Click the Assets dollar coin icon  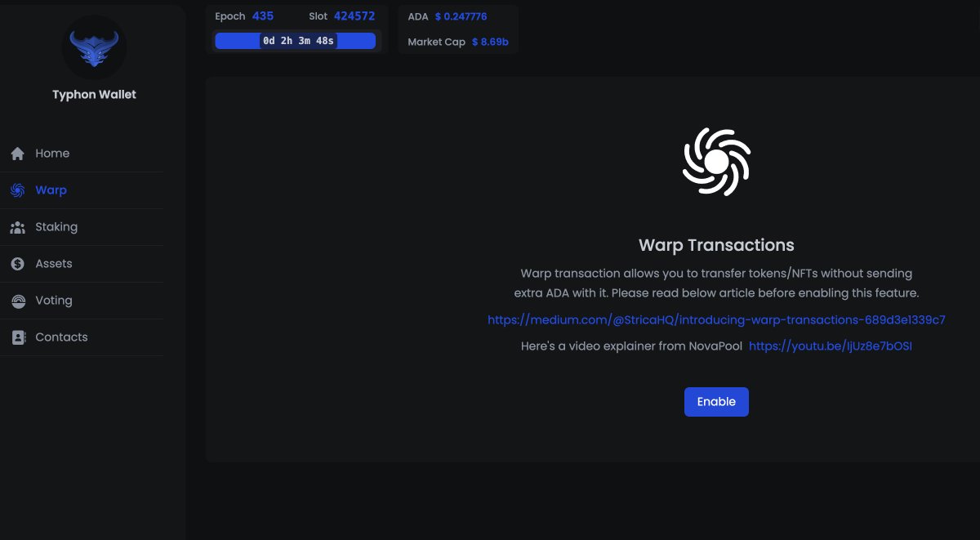pyautogui.click(x=18, y=264)
